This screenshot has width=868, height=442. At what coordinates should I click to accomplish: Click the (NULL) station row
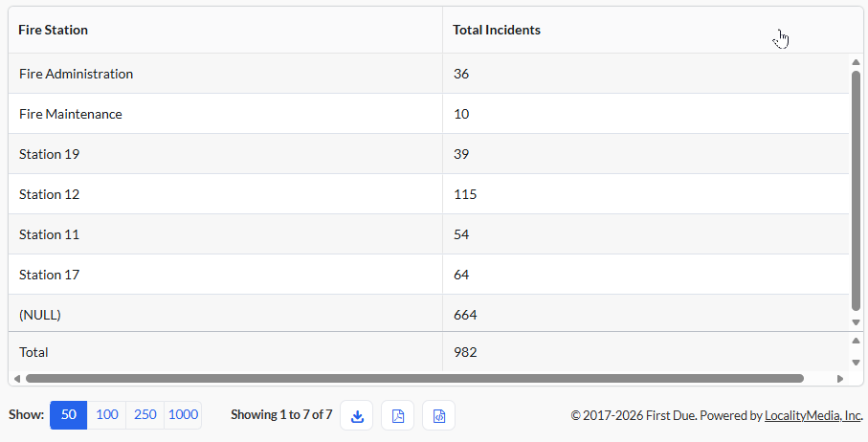click(x=429, y=314)
